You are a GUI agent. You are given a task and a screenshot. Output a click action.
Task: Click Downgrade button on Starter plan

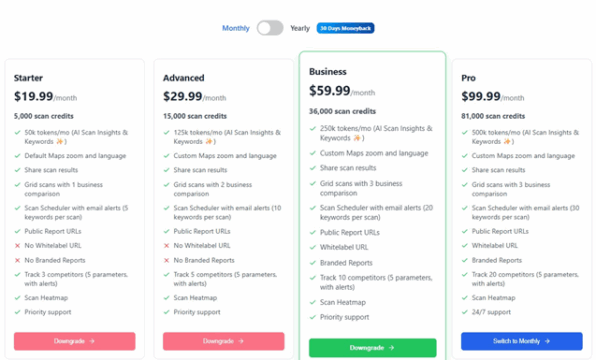pos(74,341)
